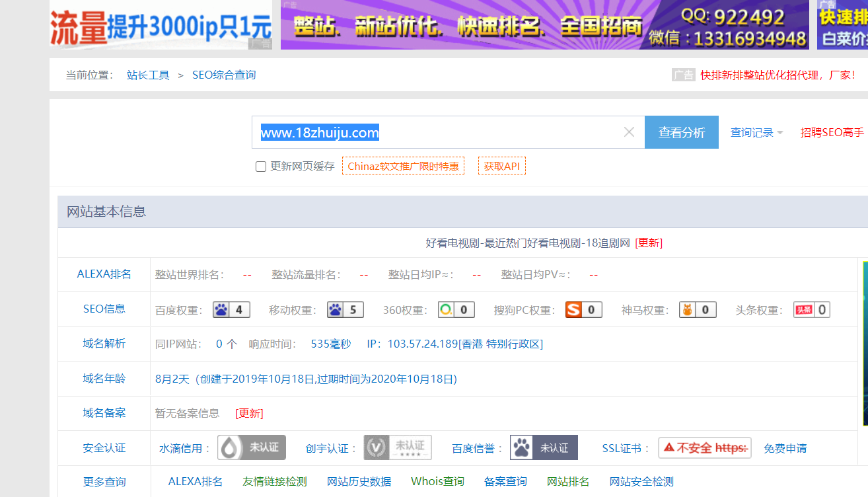Open the 查询记录 dropdown
Image resolution: width=868 pixels, height=497 pixels.
click(753, 132)
